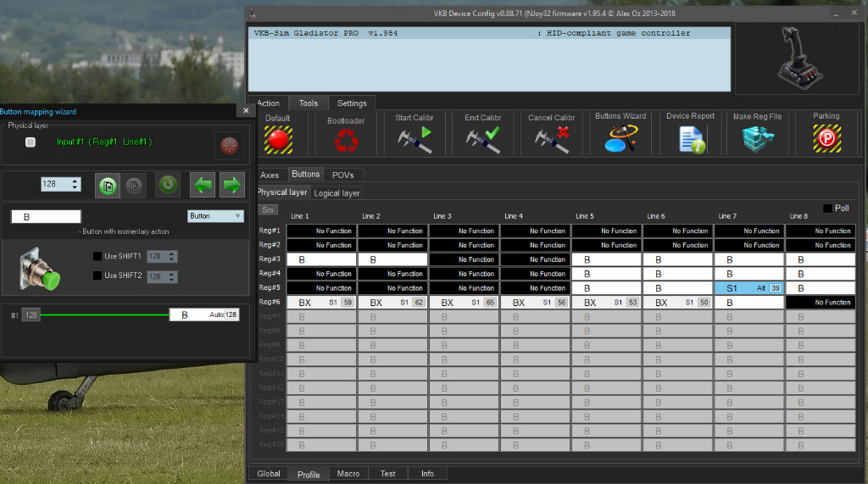This screenshot has height=484, width=868.
Task: Open the Macro tab at bottom
Action: point(348,474)
